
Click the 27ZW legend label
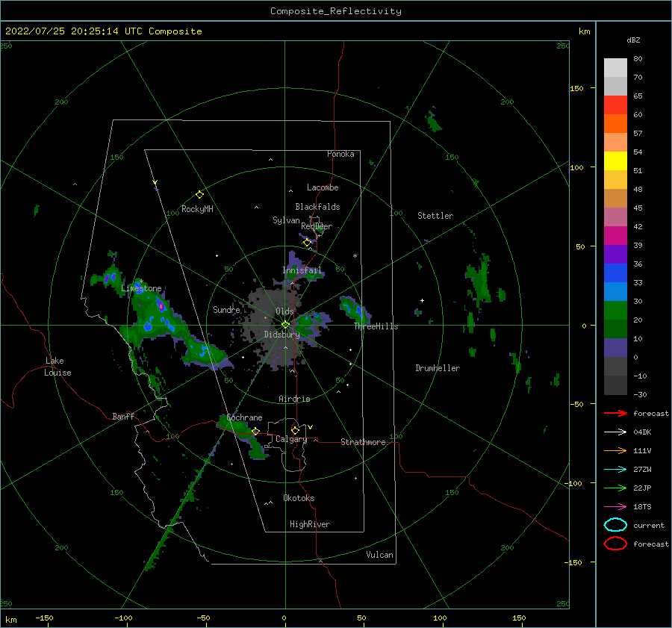click(642, 470)
